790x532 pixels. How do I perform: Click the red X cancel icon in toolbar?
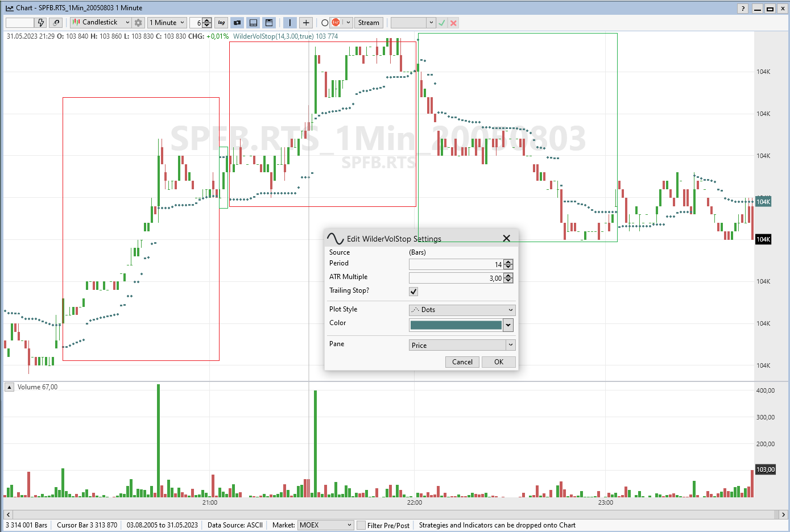pyautogui.click(x=453, y=23)
